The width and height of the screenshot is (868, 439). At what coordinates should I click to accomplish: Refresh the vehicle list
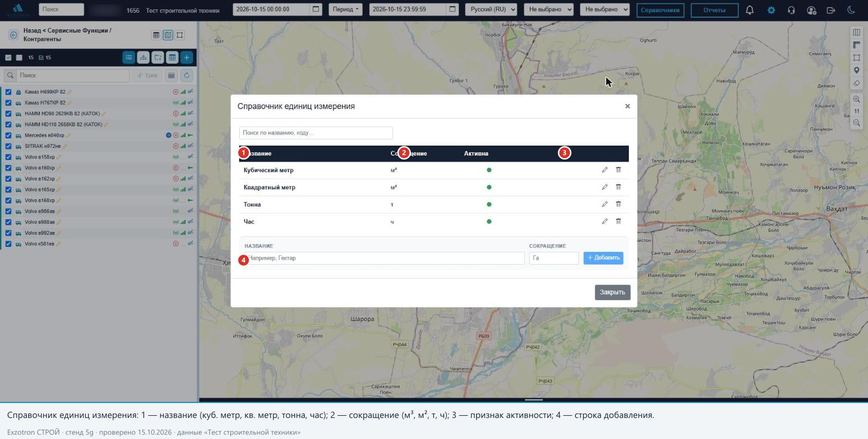[x=187, y=75]
